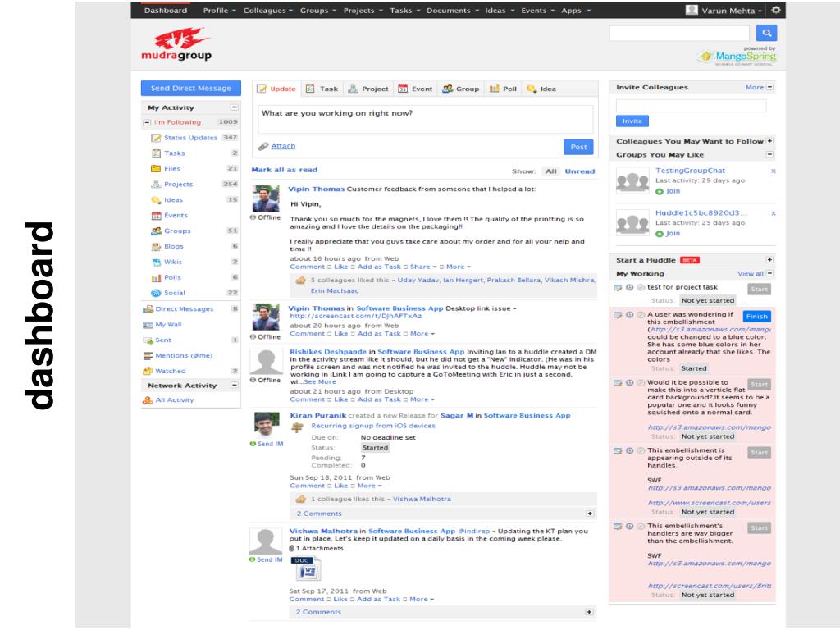Click the Invite Colleagues email field
Screen dimensions: 840x630
point(691,106)
